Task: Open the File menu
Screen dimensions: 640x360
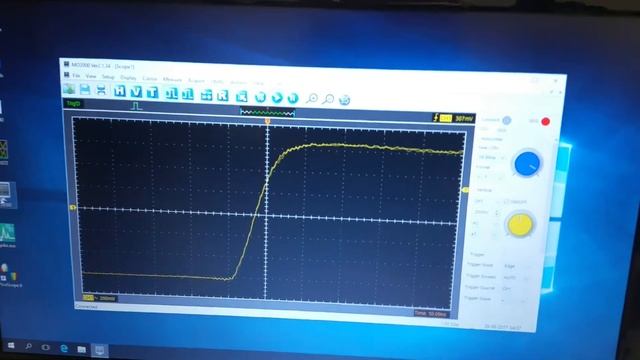Action: (x=76, y=76)
